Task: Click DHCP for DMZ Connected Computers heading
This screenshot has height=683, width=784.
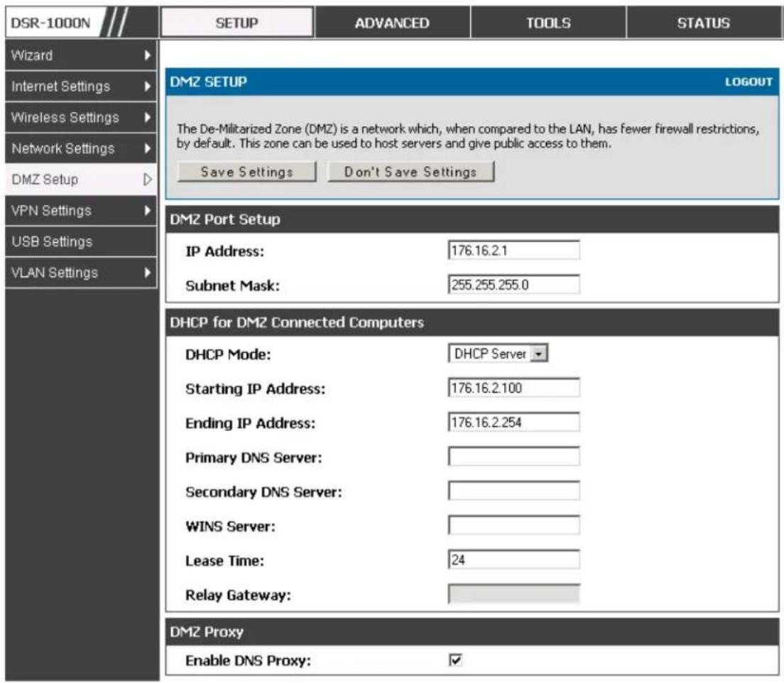Action: pyautogui.click(x=297, y=322)
